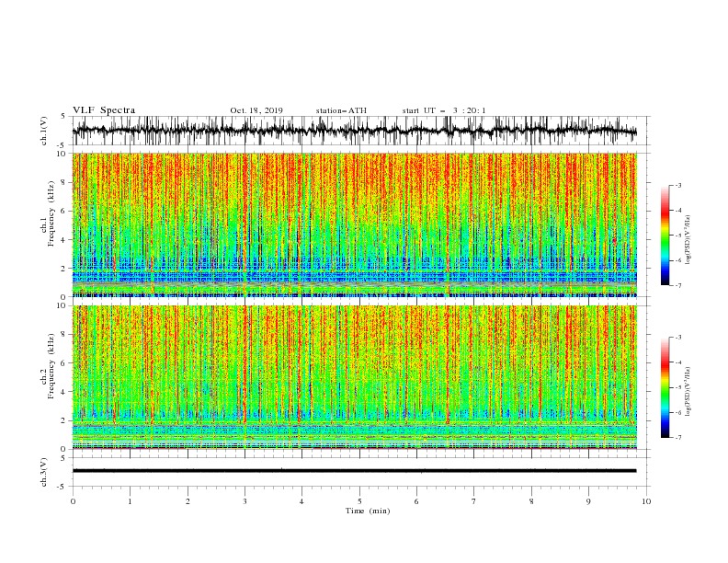Click the time axis tick label "10"
This screenshot has height=563, width=728.
pos(646,501)
